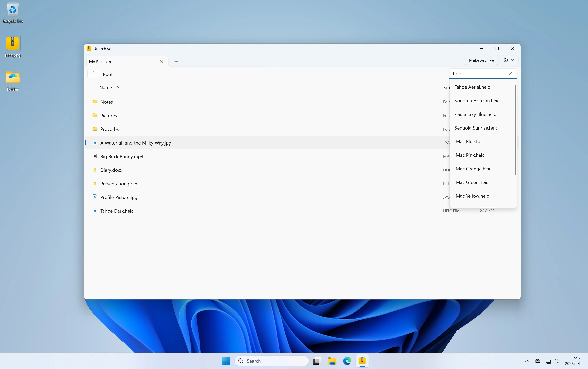Select Big Buck Bunny.mp4 file name
This screenshot has width=588, height=369.
point(122,156)
